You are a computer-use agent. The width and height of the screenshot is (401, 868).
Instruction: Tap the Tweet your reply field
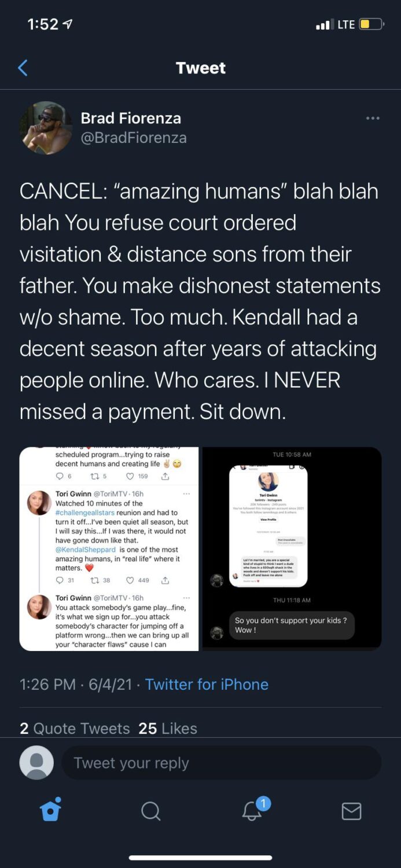(221, 763)
